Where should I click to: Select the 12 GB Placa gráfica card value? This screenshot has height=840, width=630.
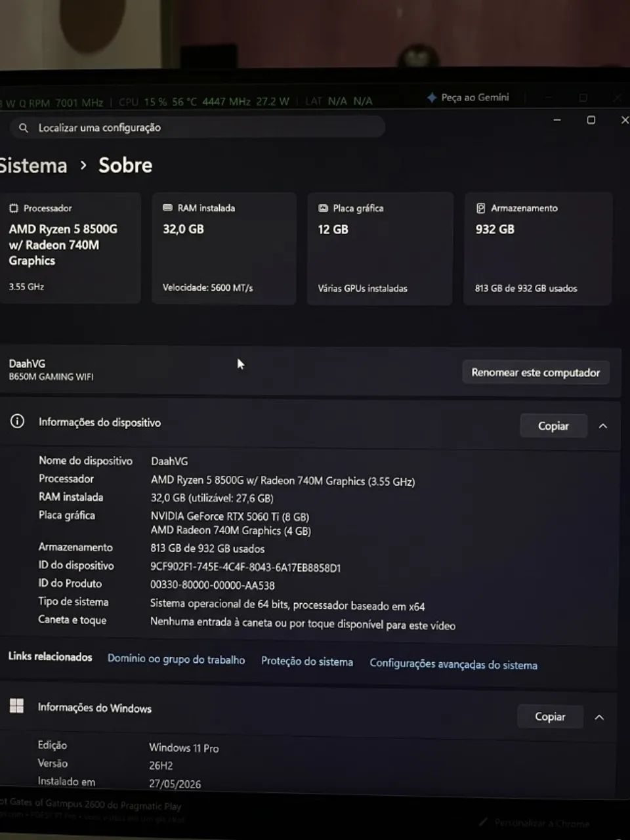[333, 229]
